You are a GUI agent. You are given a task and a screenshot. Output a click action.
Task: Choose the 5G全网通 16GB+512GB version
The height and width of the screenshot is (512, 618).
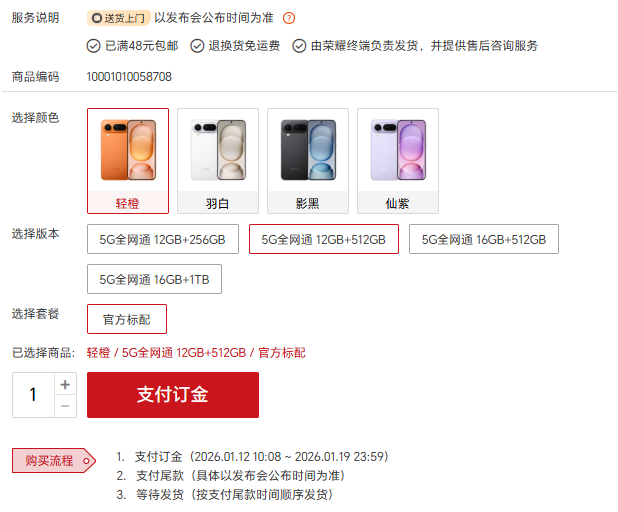tap(484, 239)
